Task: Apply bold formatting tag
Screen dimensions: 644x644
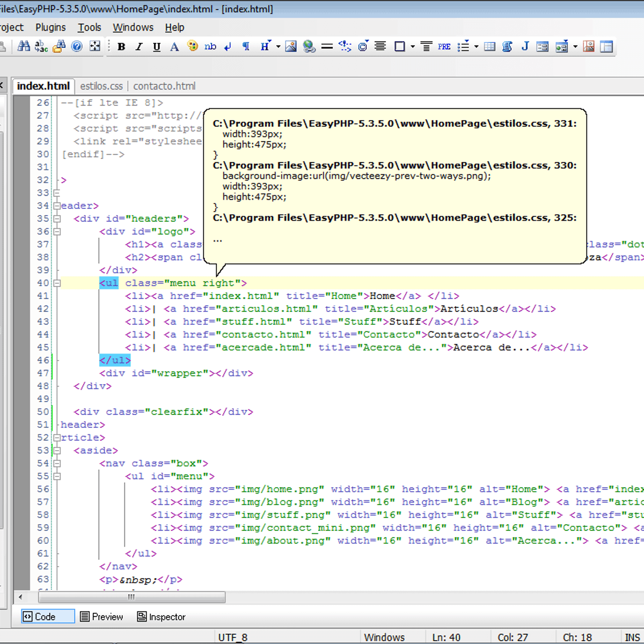Action: pos(121,47)
